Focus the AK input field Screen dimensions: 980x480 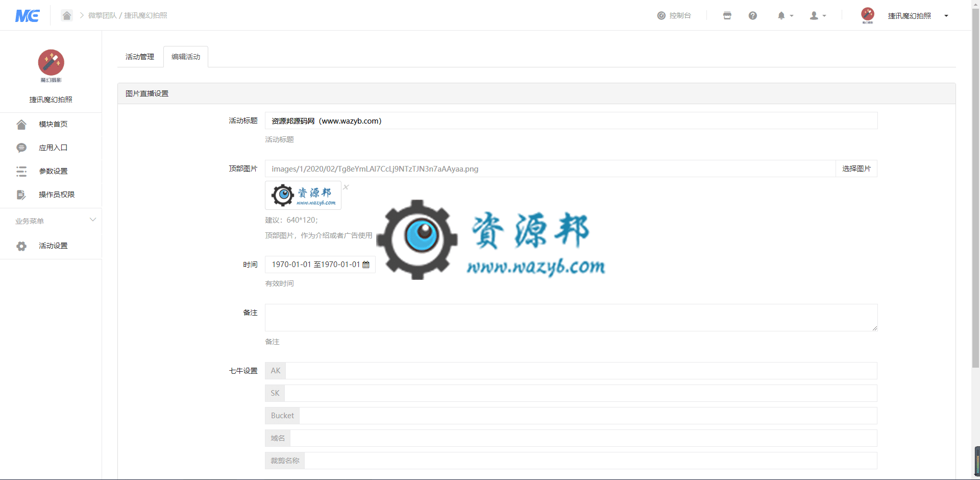pos(581,371)
